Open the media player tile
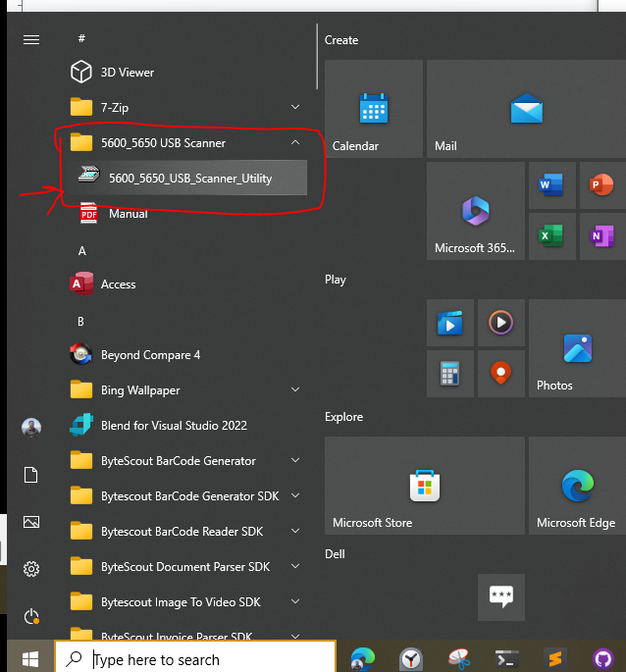The height and width of the screenshot is (672, 626). (500, 323)
